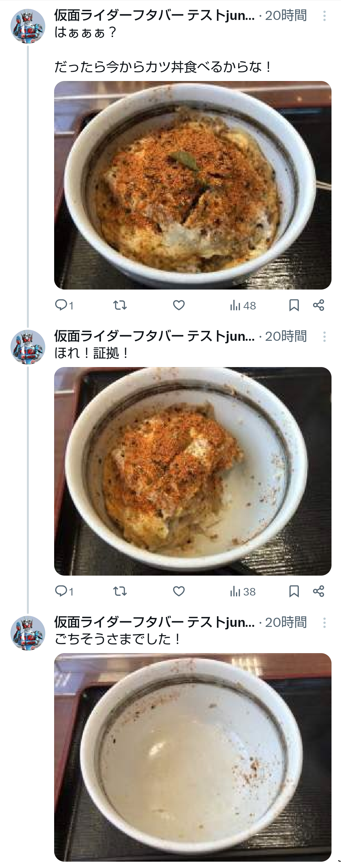Like the ほれ！証拠！ tweet
Screen dimensions: 341x868
click(x=179, y=591)
